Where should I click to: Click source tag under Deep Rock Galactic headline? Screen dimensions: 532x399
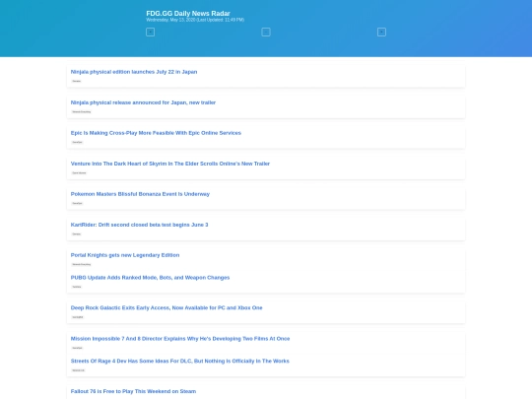[x=78, y=317]
